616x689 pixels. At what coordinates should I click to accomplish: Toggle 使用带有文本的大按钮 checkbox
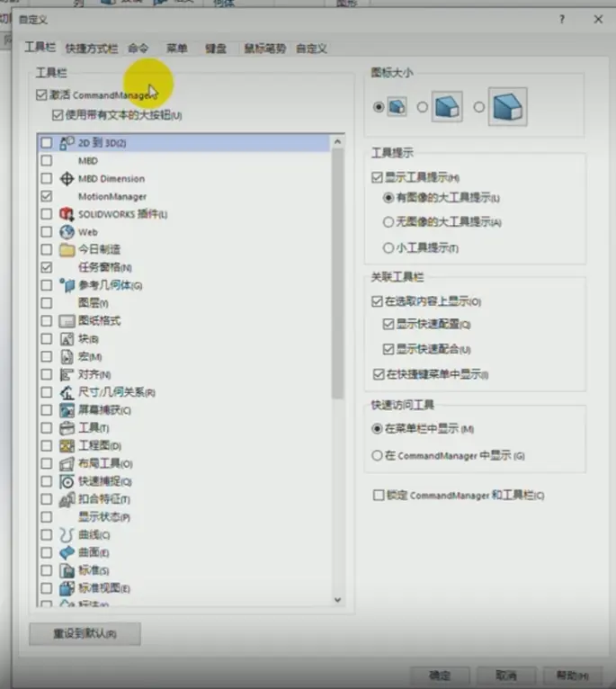pyautogui.click(x=58, y=115)
